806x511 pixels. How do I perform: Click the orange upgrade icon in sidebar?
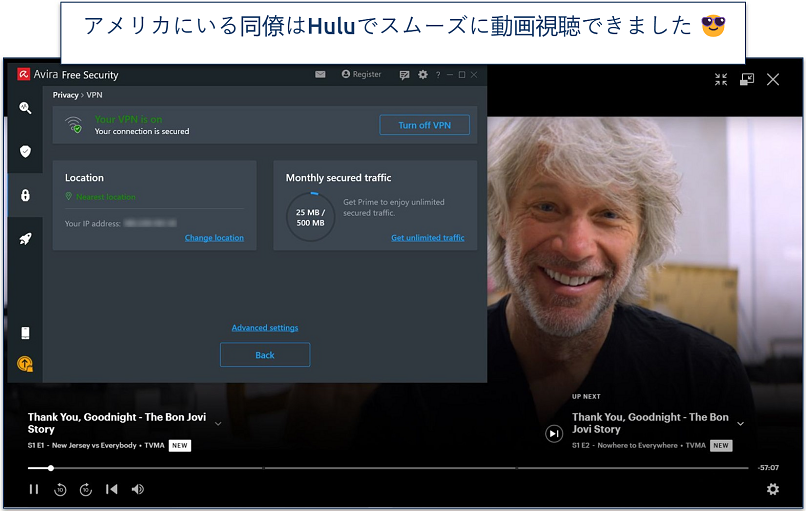coord(25,365)
